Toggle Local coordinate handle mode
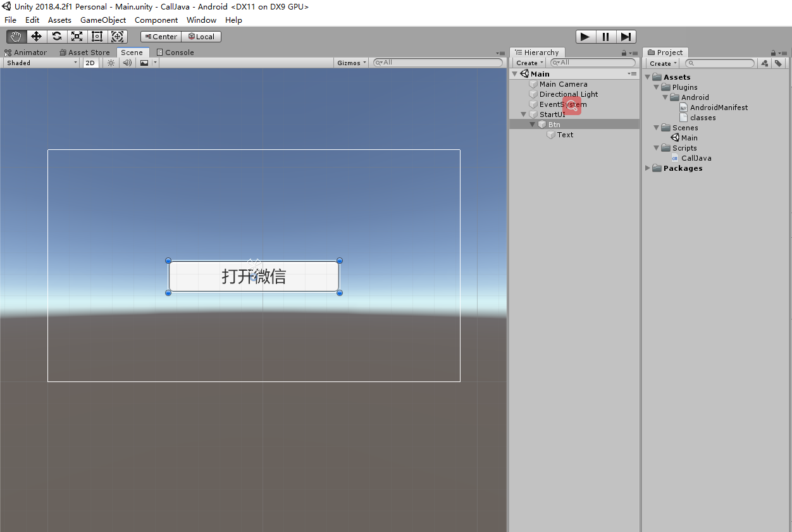 (201, 36)
